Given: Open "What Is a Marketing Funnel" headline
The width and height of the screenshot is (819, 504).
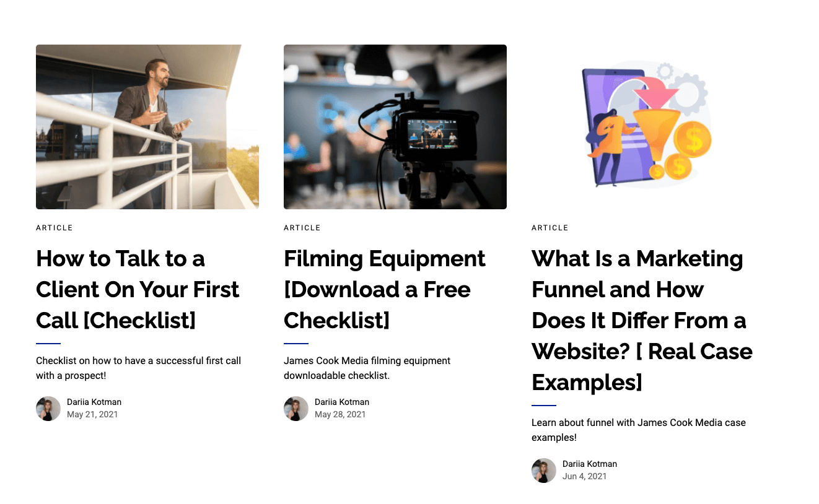Looking at the screenshot, I should pos(642,320).
